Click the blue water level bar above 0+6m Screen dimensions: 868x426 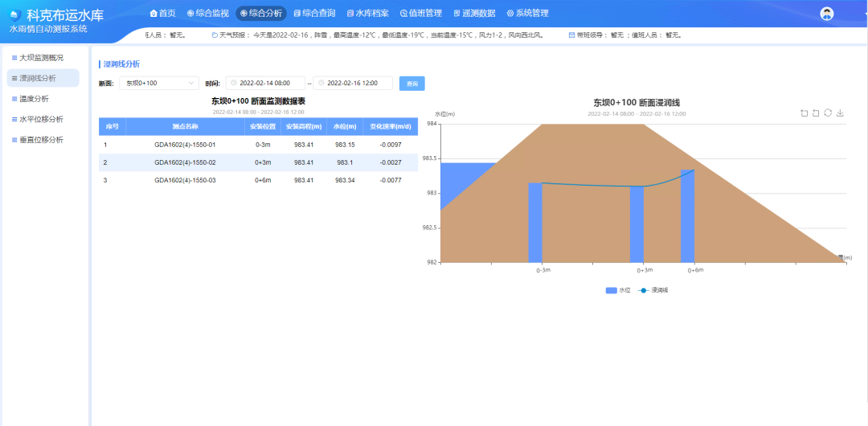pos(687,215)
